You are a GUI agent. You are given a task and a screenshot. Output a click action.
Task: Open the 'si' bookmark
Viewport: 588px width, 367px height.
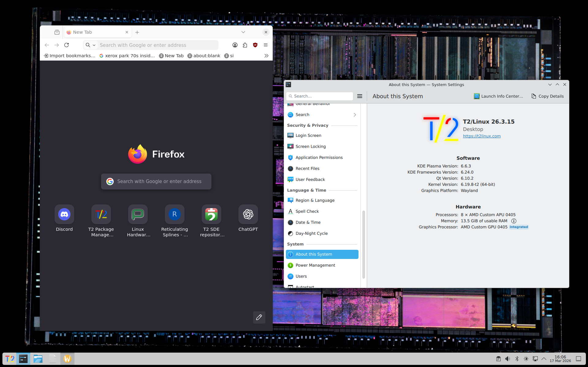click(x=229, y=56)
